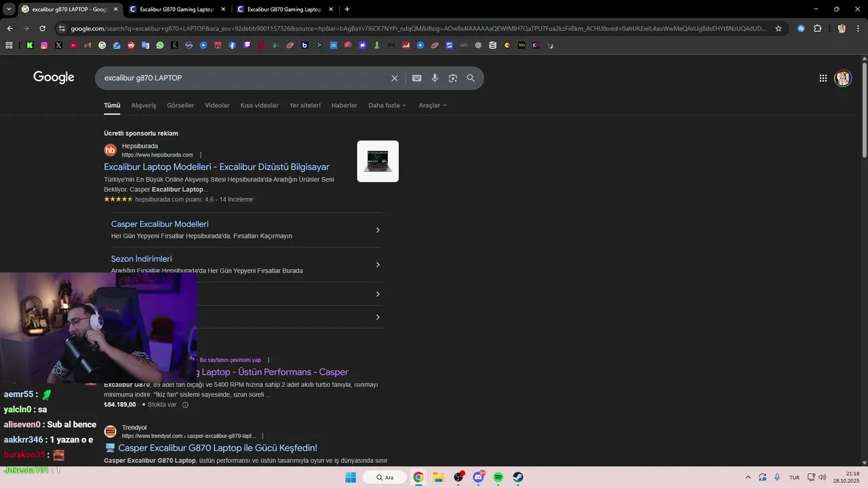Open a new Chrome tab
868x488 pixels.
tap(347, 9)
